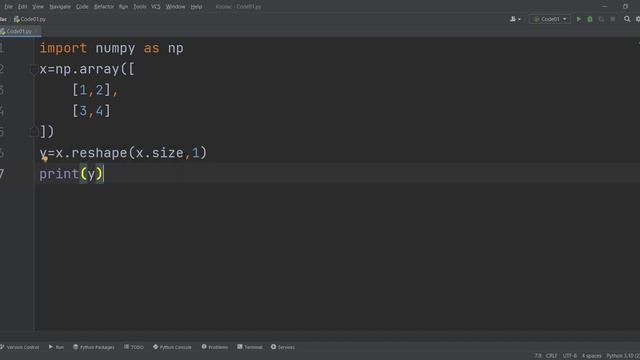The width and height of the screenshot is (640, 360).
Task: Click reshape in the y=x.reshape line
Action: tap(100, 153)
